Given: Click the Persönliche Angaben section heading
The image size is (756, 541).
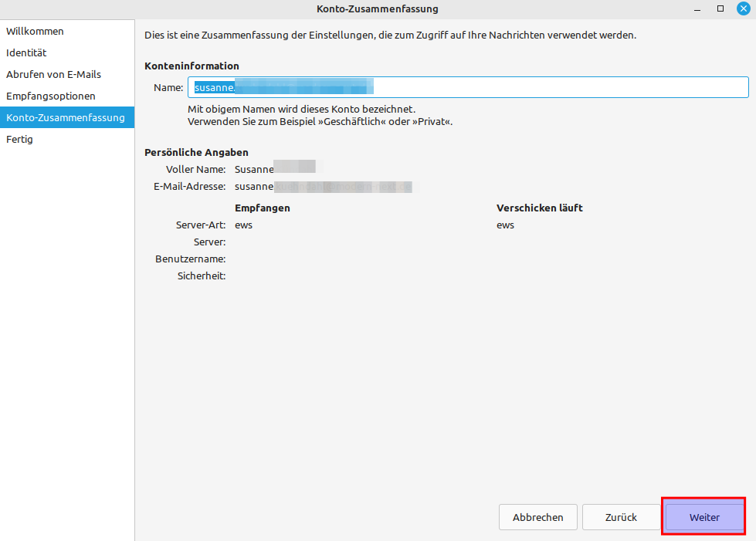Looking at the screenshot, I should [196, 153].
